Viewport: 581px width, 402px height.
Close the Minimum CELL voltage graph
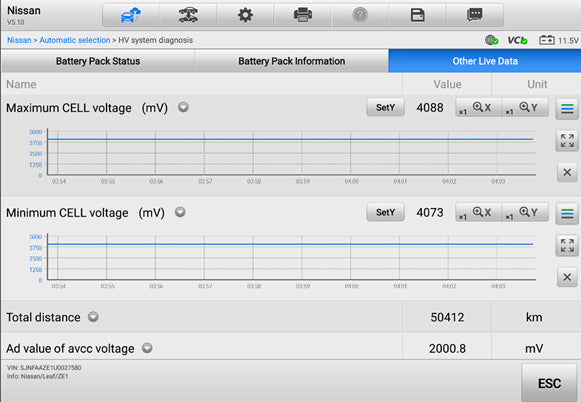pos(567,277)
